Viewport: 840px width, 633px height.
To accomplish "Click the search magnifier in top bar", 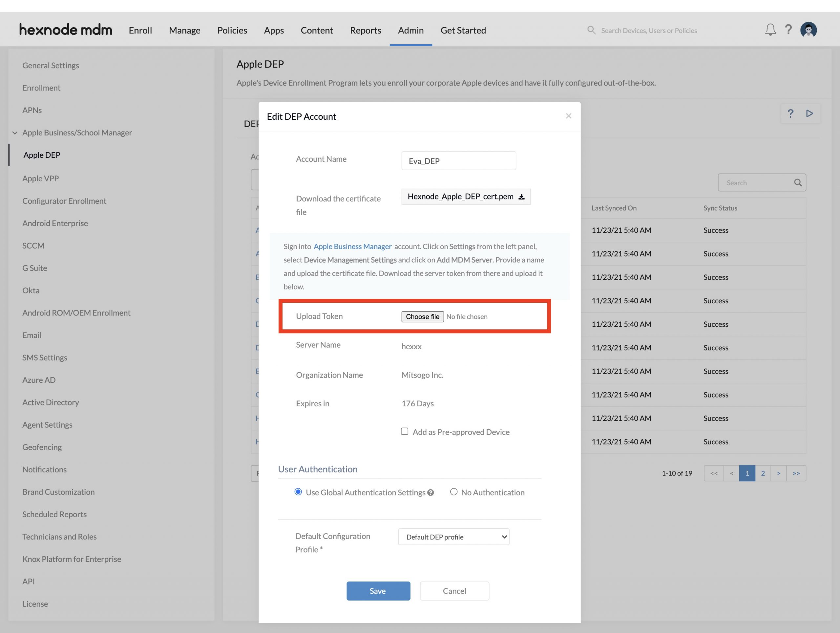I will pos(591,30).
